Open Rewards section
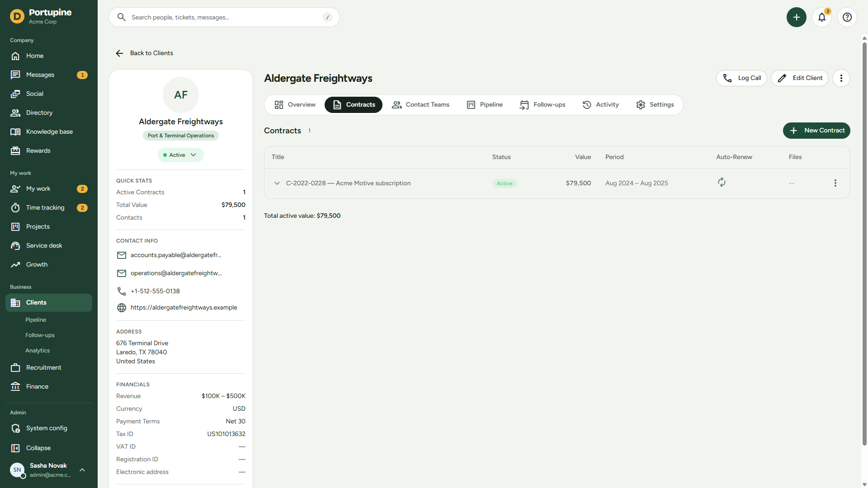This screenshot has width=868, height=488. click(x=49, y=151)
